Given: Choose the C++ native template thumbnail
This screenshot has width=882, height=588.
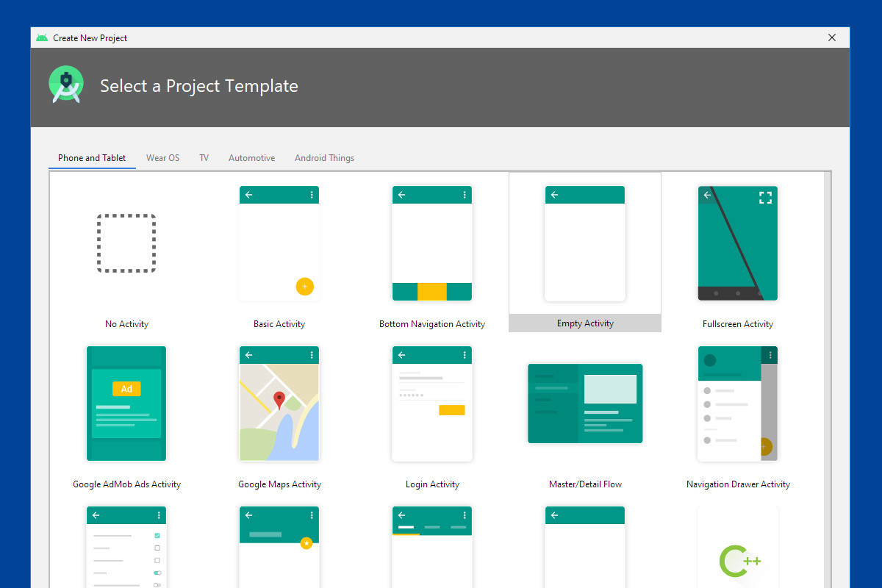Looking at the screenshot, I should (738, 547).
